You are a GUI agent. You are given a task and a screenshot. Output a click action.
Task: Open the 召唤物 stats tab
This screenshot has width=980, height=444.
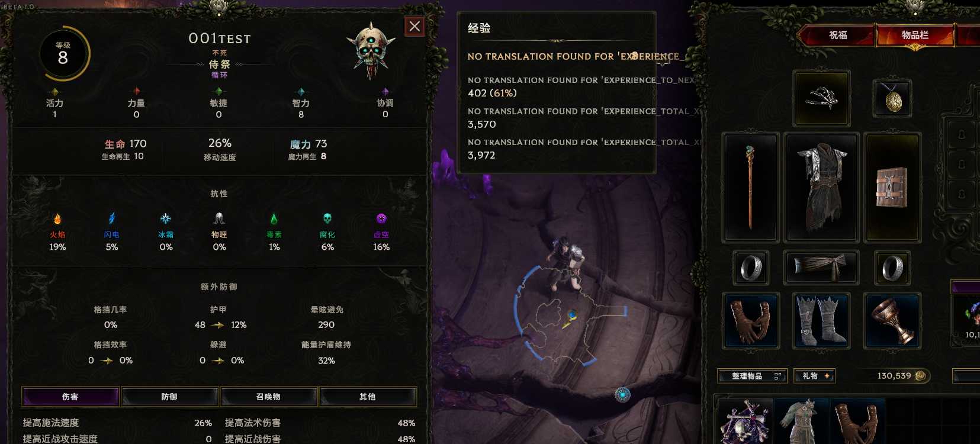tap(268, 397)
